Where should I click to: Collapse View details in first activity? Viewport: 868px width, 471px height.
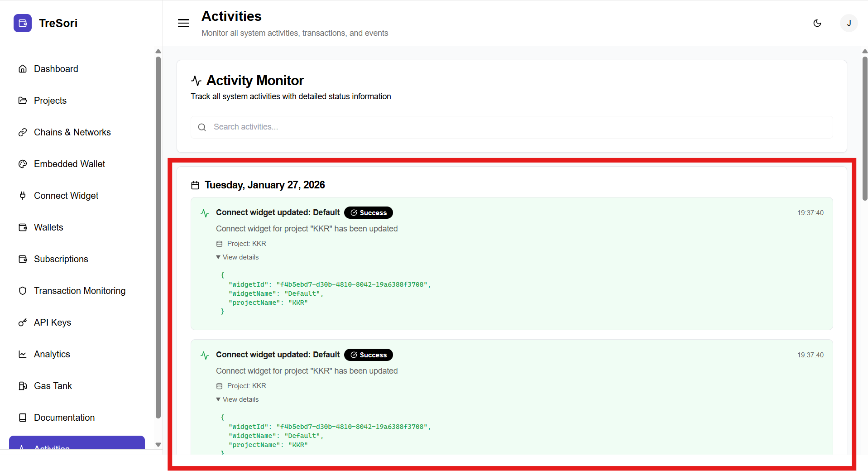click(x=238, y=257)
